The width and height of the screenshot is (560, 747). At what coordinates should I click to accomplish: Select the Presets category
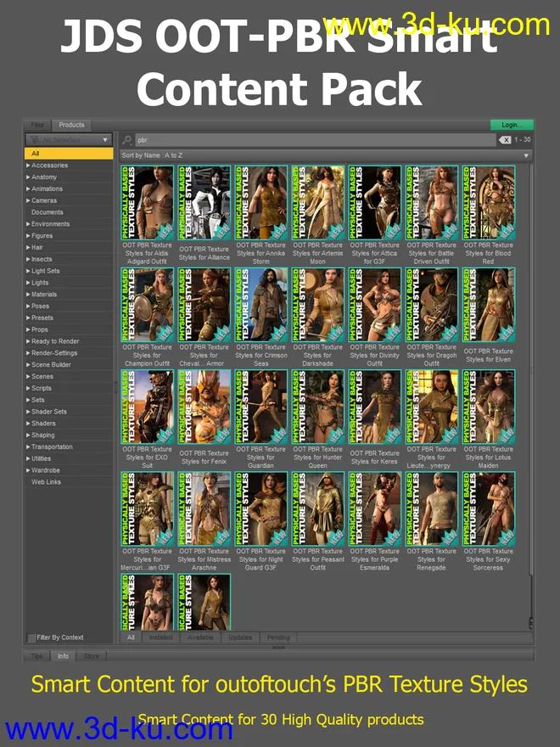(x=42, y=317)
